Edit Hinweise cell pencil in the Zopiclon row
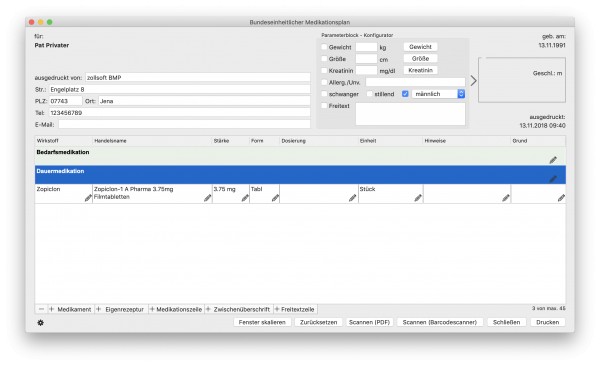This screenshot has width=600, height=366. point(506,198)
